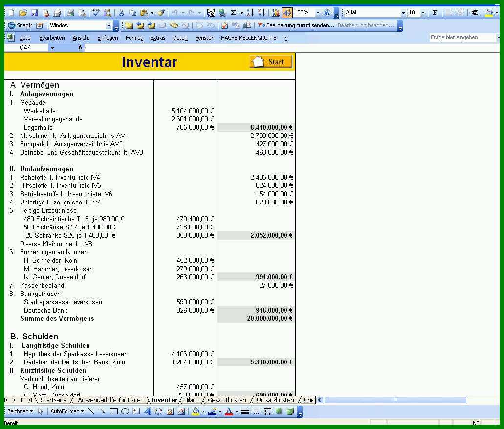
Task: Pick the drawing fill color bucket
Action: pos(196,411)
